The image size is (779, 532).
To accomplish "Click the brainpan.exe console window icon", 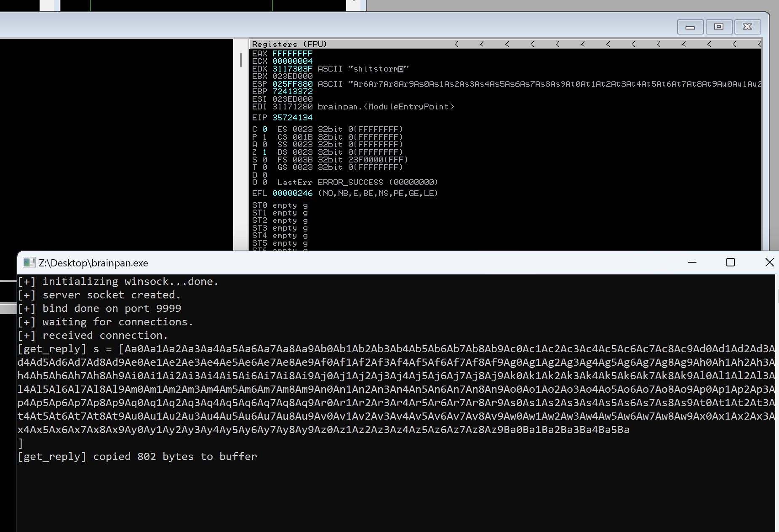I will pyautogui.click(x=29, y=263).
